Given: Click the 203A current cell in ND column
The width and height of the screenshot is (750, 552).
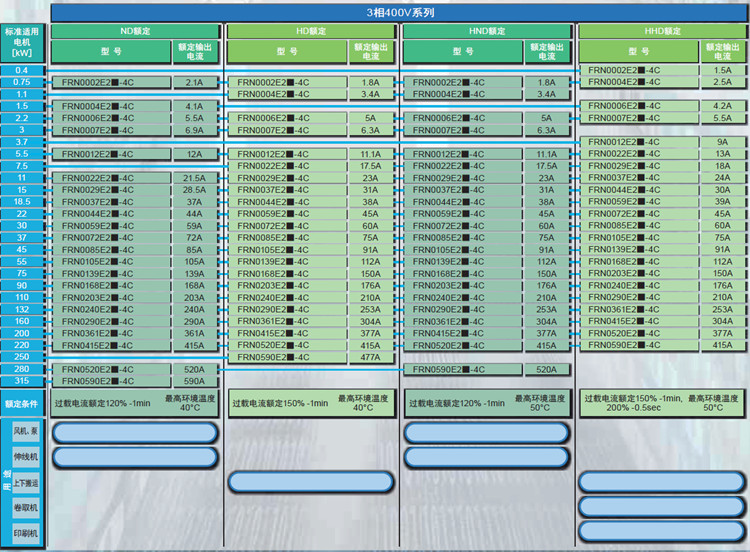Looking at the screenshot, I should pos(195,298).
